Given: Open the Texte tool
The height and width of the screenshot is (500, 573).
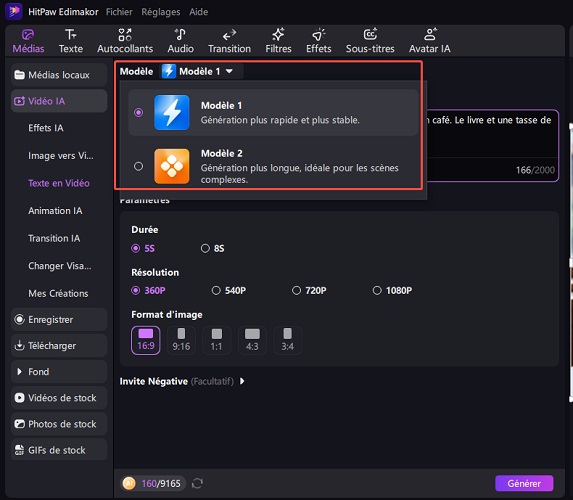Looking at the screenshot, I should click(71, 41).
